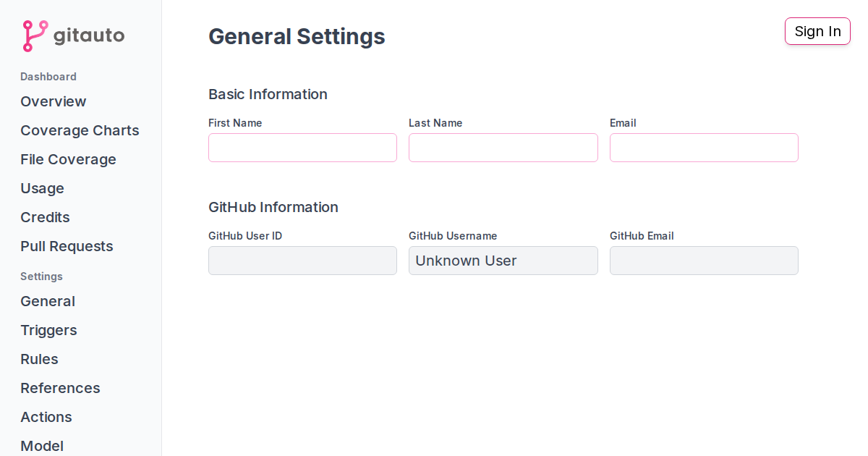868x456 pixels.
Task: Select Usage in the sidebar
Action: [42, 188]
